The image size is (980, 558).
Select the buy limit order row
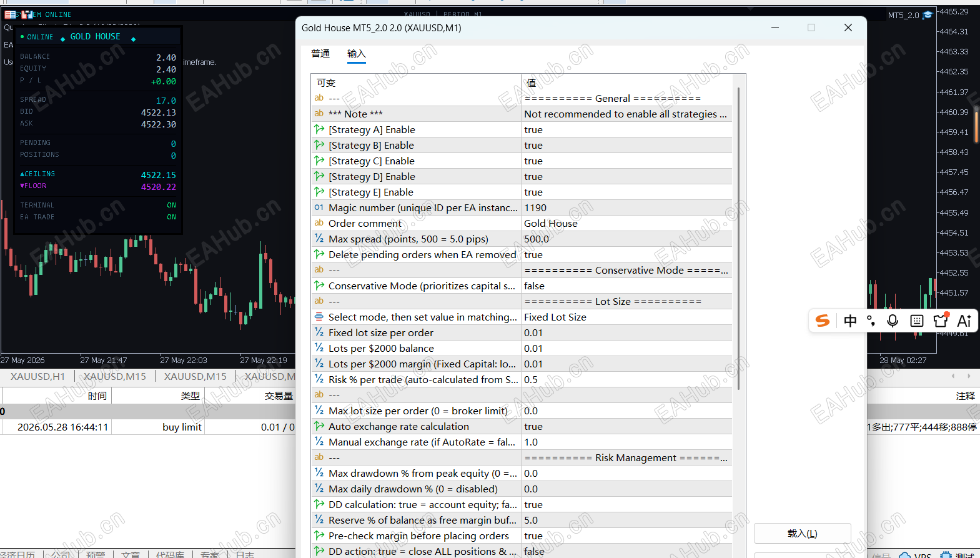point(490,427)
